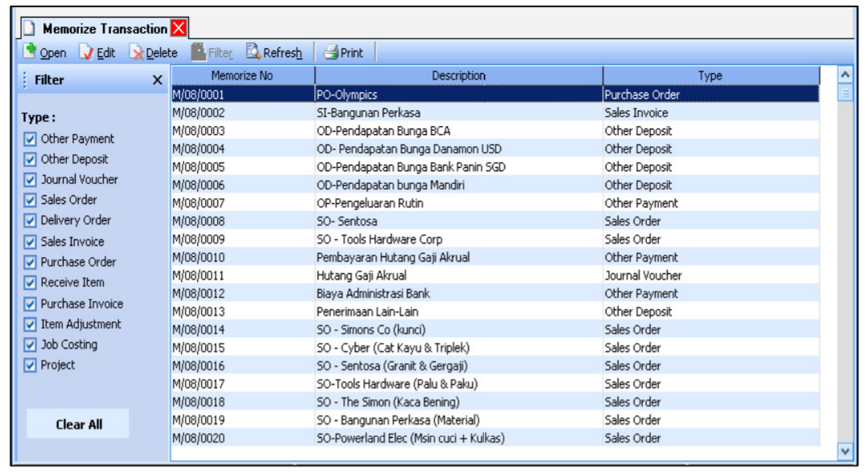Close the Filter side panel

tap(158, 80)
